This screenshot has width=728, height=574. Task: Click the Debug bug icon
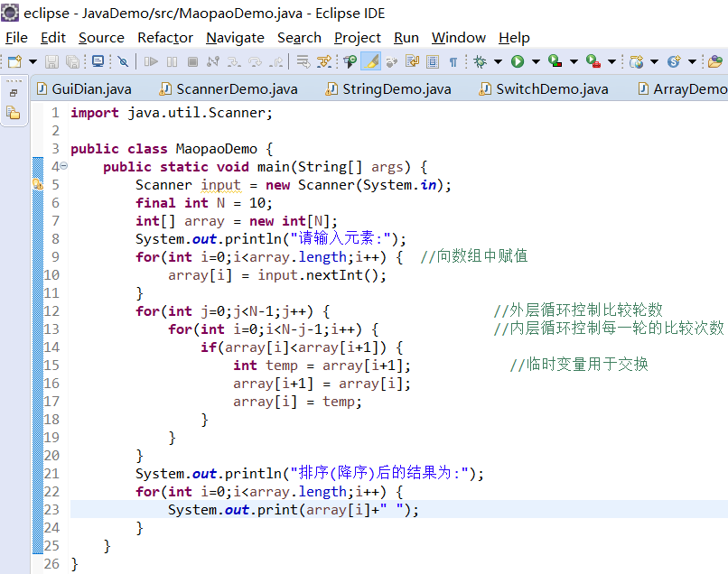click(481, 61)
